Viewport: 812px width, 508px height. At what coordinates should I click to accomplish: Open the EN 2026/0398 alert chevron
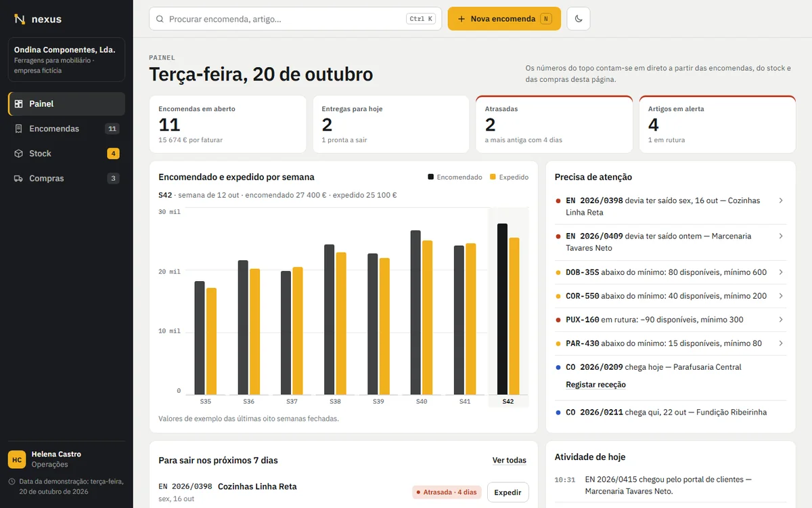[x=781, y=200]
